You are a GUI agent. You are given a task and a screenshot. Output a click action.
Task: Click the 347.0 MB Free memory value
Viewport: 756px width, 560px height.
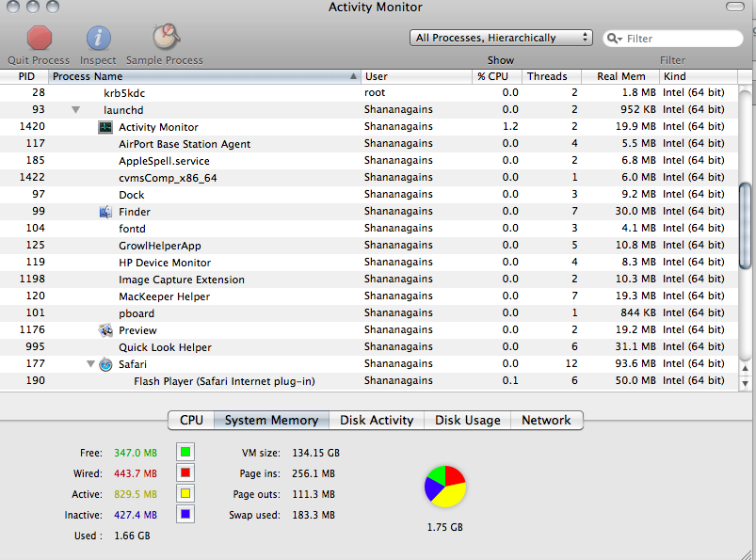tap(136, 453)
